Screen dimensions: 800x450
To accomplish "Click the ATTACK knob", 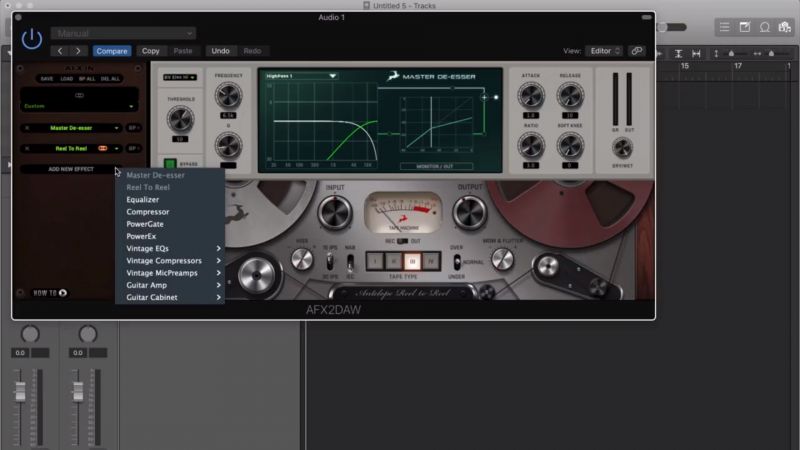I will [x=531, y=96].
